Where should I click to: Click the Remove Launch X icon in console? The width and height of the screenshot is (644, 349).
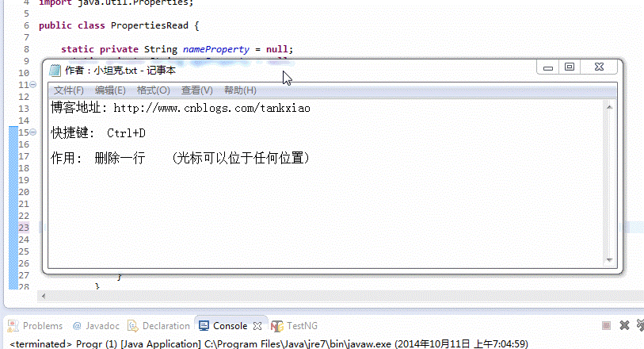(625, 325)
